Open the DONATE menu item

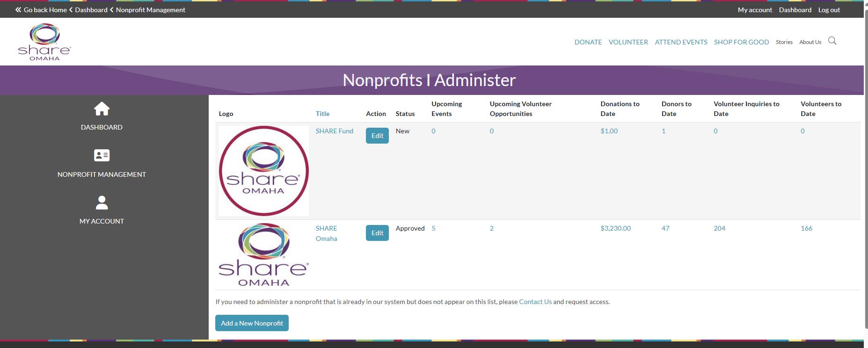(x=588, y=42)
